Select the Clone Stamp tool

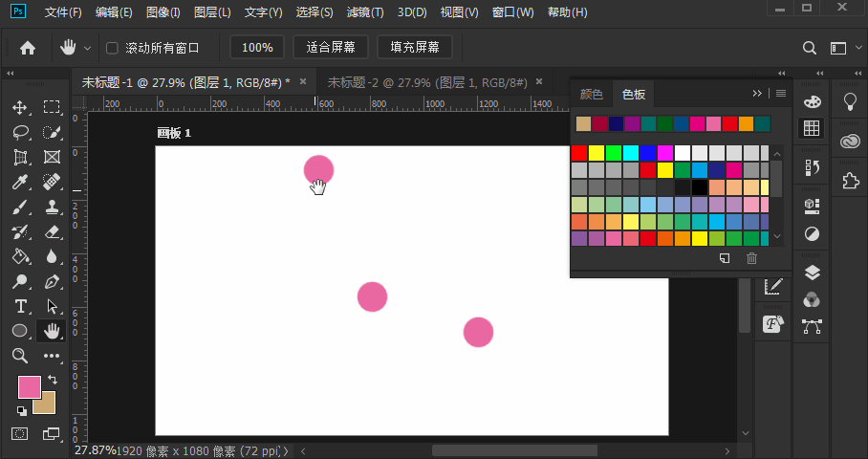tap(52, 208)
